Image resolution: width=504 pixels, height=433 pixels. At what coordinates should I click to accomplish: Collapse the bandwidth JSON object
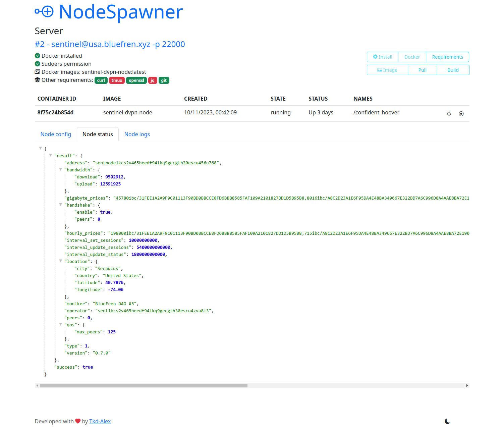pyautogui.click(x=61, y=169)
